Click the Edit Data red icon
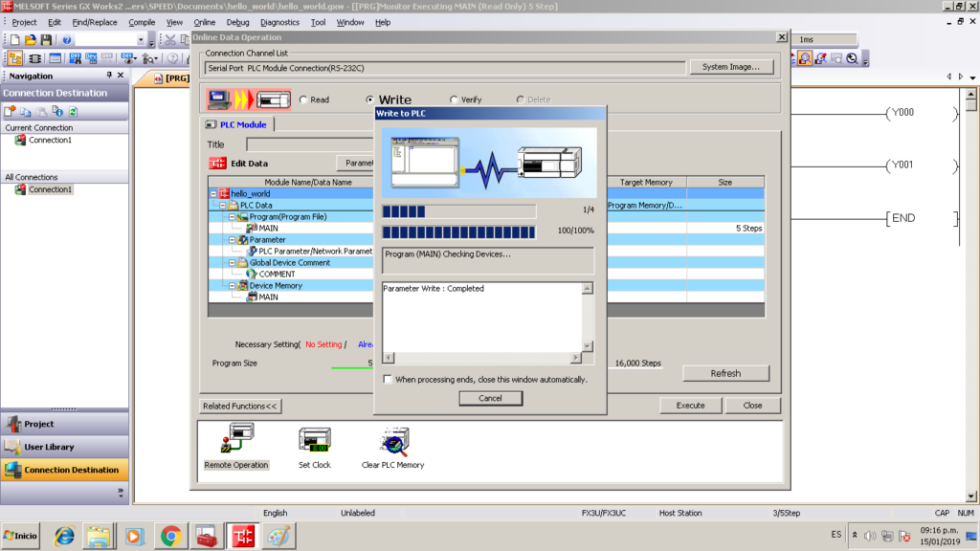 [x=217, y=163]
